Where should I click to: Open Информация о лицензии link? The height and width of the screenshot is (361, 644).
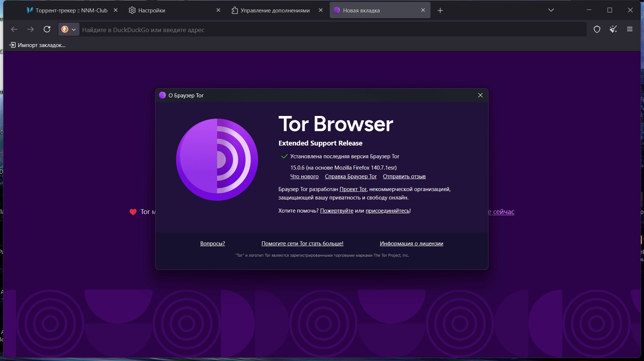(412, 244)
